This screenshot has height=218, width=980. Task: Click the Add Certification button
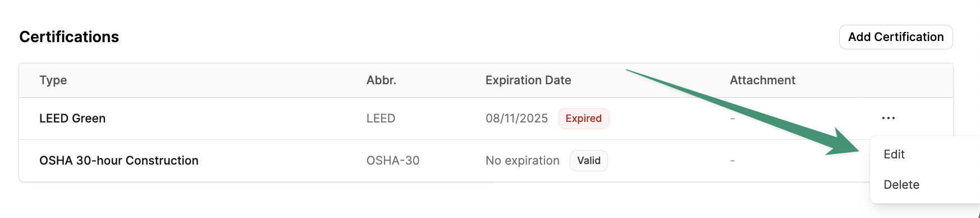pos(896,37)
